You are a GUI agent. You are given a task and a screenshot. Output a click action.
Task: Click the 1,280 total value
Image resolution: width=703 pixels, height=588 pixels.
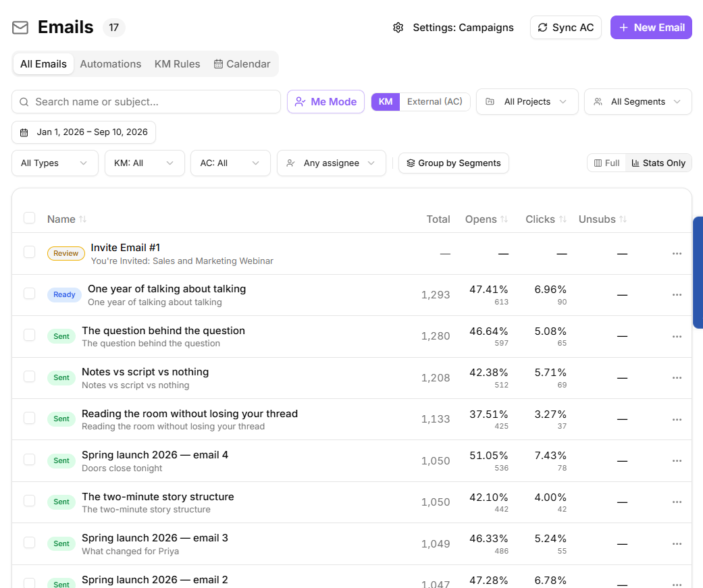coord(436,336)
